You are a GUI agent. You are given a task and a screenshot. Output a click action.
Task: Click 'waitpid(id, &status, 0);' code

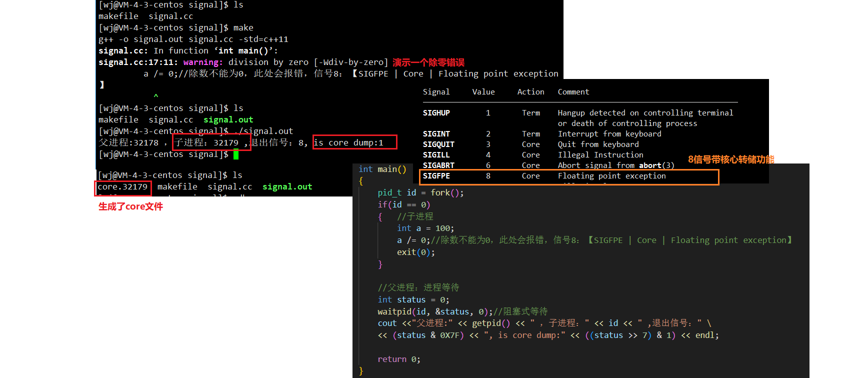(435, 312)
